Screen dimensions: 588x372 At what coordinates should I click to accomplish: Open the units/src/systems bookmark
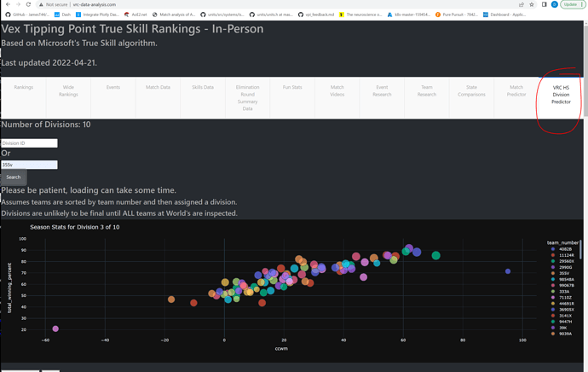click(222, 15)
